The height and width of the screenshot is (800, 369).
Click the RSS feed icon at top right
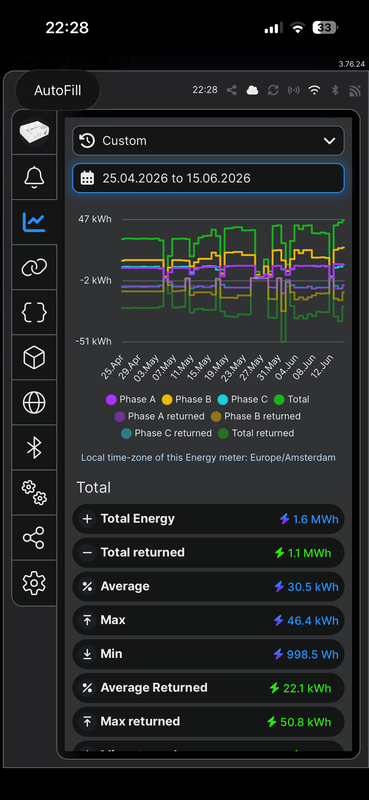pyautogui.click(x=355, y=90)
